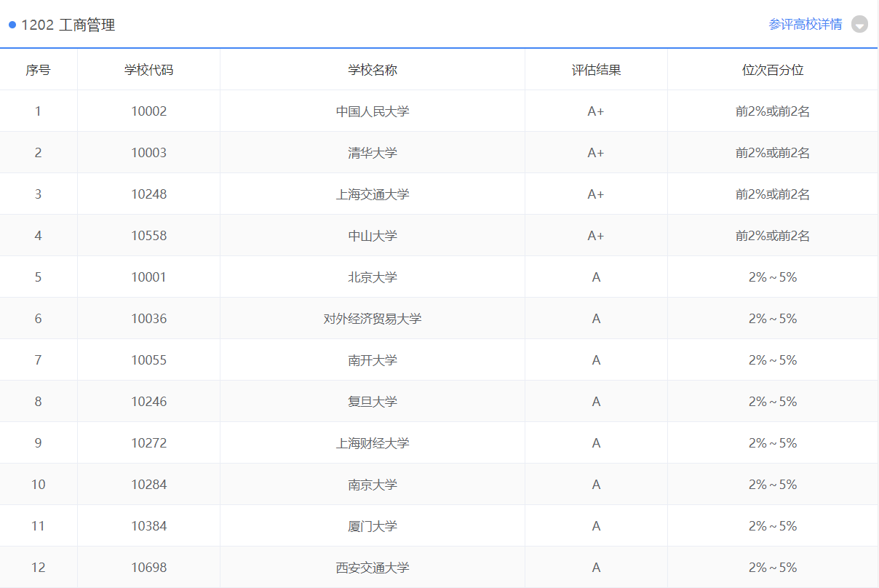Click 2%～5% in the 厦门大学 row

point(773,526)
